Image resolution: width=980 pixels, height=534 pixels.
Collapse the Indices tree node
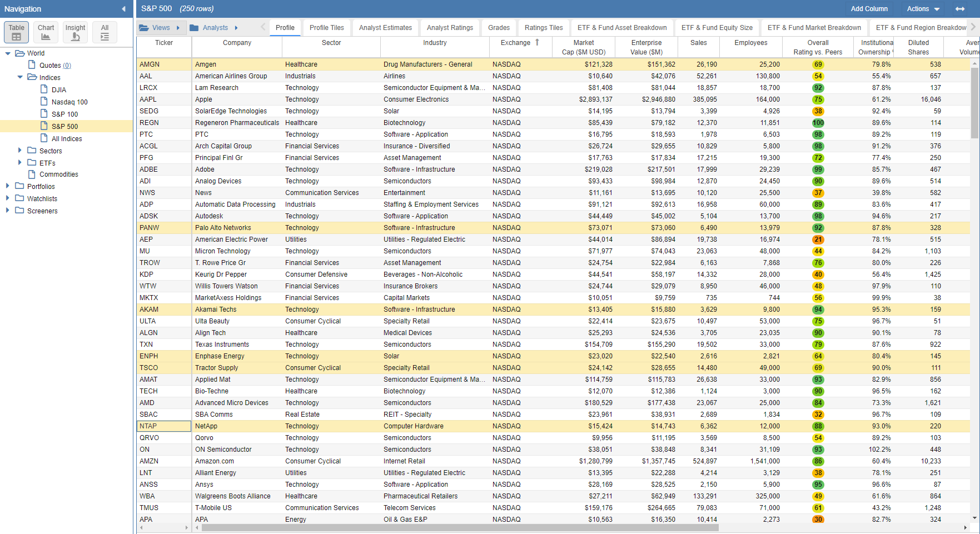pos(20,77)
